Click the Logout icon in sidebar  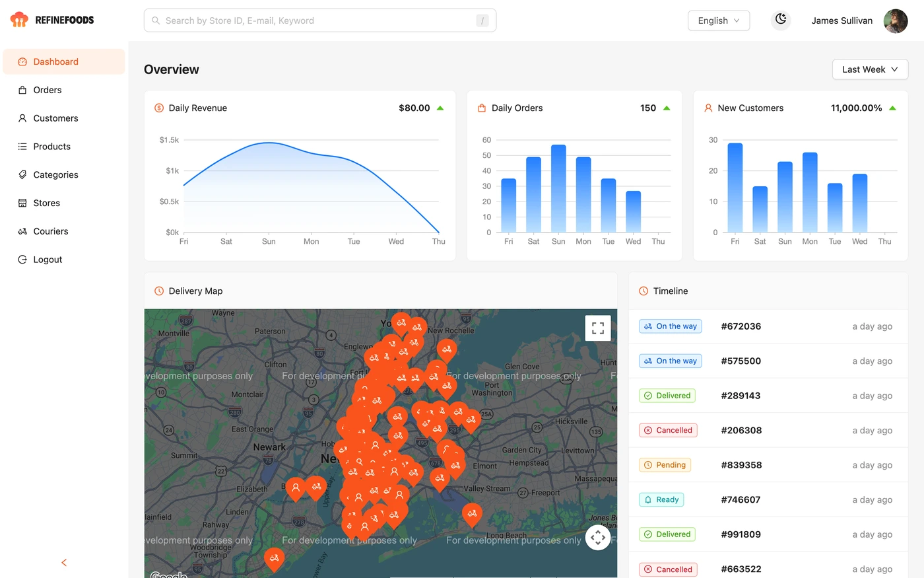22,260
